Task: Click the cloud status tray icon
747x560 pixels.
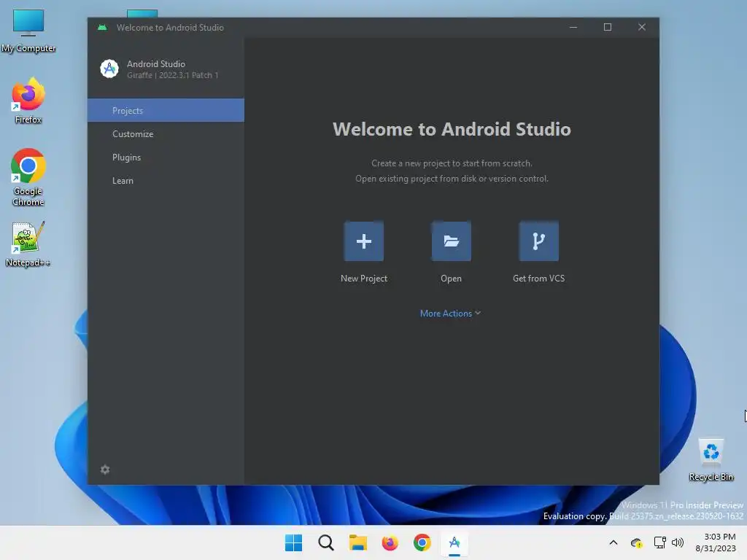Action: (636, 542)
